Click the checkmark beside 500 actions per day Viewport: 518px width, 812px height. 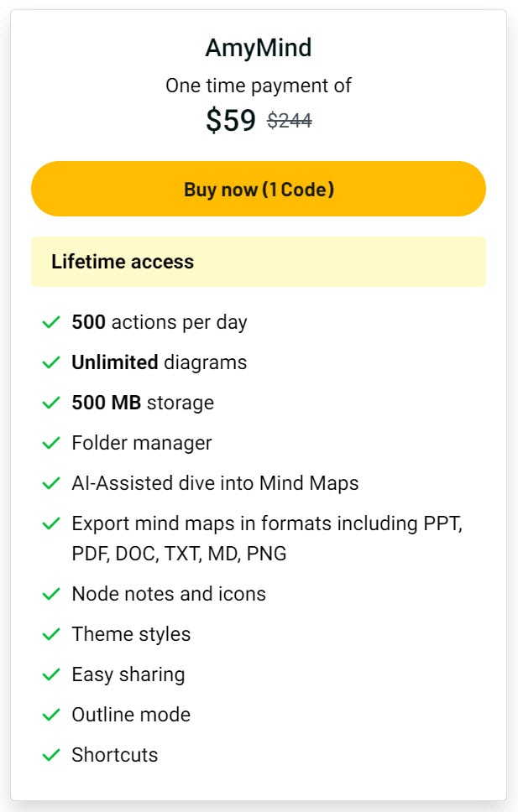click(x=51, y=323)
